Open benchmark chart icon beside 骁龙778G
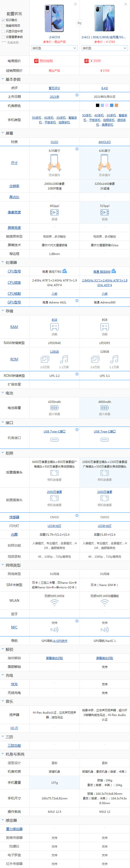Screen dimensions: 130x868 click(x=65, y=271)
